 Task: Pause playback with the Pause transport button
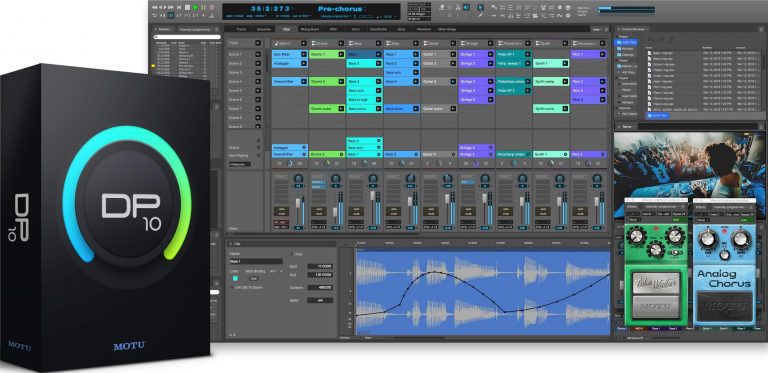pos(203,7)
